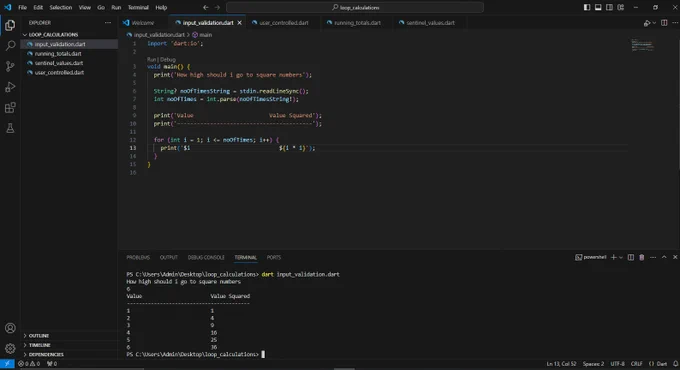Open the DEBUG CONSOLE panel tab

206,257
